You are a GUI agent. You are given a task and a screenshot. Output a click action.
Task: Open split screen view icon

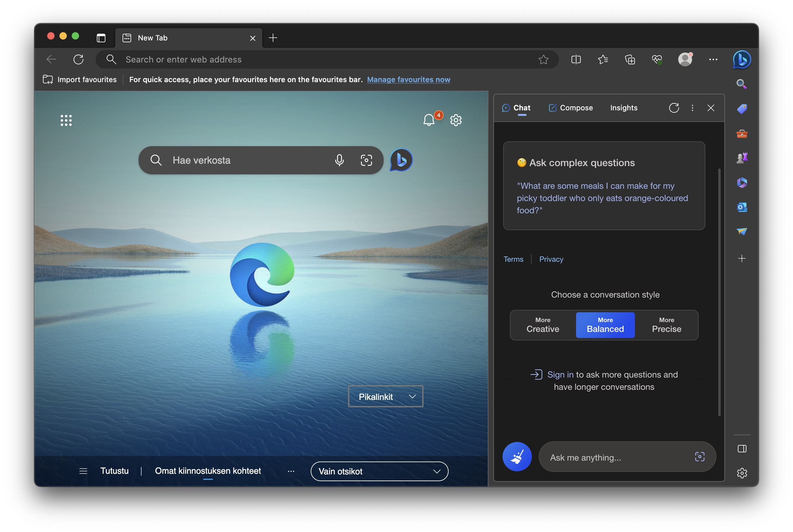[x=576, y=60]
